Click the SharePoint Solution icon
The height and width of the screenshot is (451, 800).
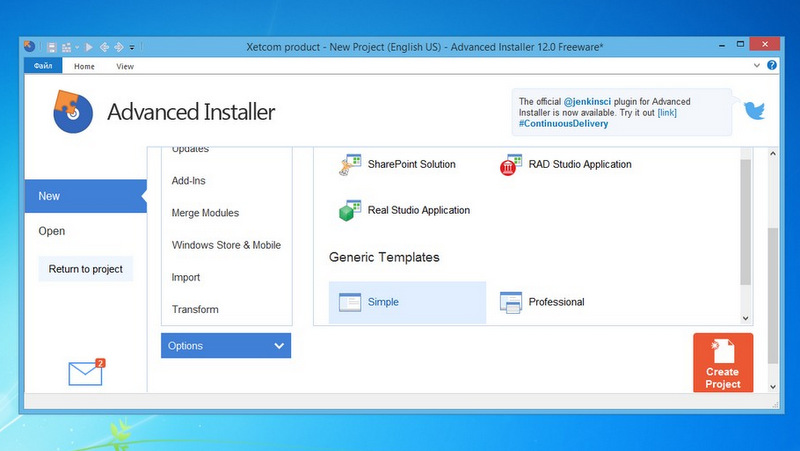(350, 164)
